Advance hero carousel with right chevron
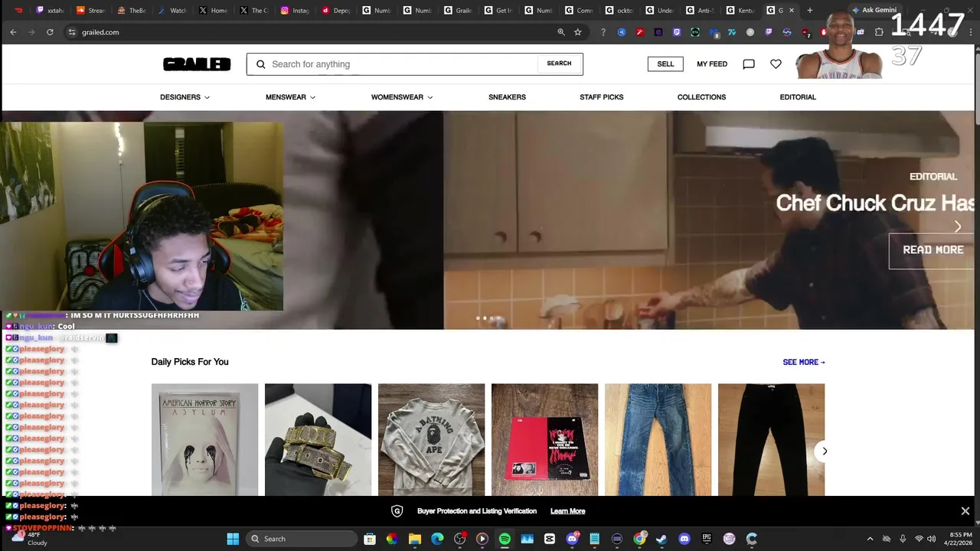 (957, 227)
